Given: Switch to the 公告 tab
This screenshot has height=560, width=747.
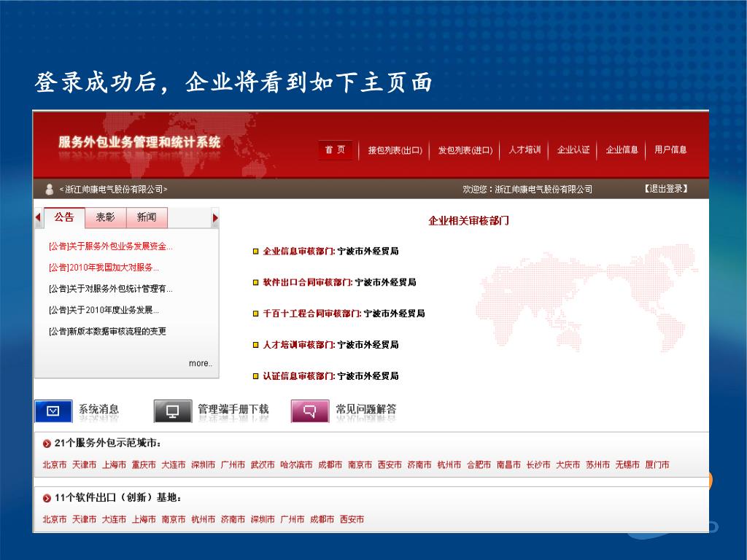Looking at the screenshot, I should click(64, 217).
